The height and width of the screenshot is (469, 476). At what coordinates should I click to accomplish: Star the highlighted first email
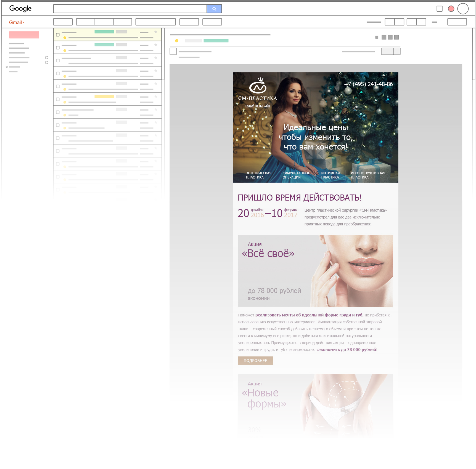click(x=156, y=32)
